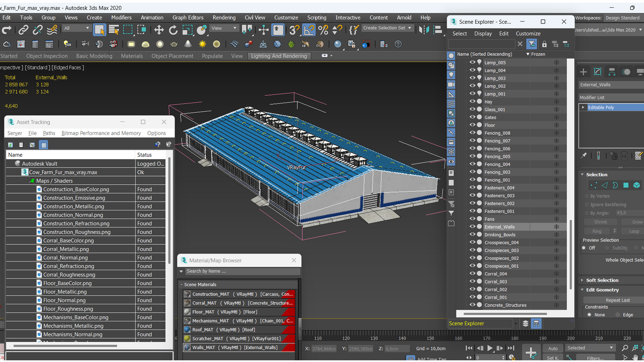Viewport: 644px width, 362px height.
Task: Select the Select Object tool
Action: point(100,29)
